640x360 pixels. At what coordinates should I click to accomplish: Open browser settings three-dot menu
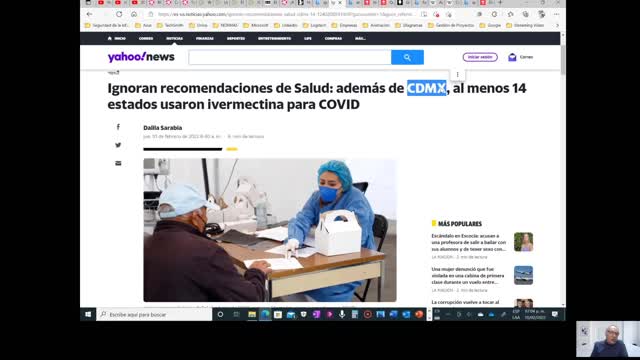tap(557, 14)
